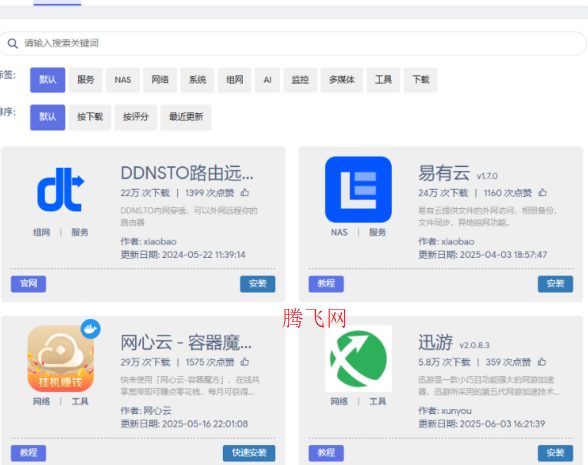Open the 迅游 app icon

point(358,359)
